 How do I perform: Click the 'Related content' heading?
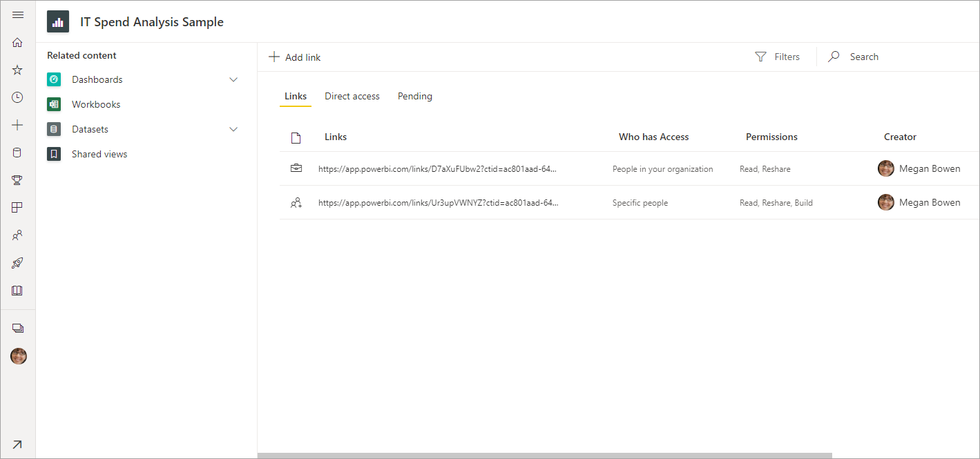tap(81, 55)
